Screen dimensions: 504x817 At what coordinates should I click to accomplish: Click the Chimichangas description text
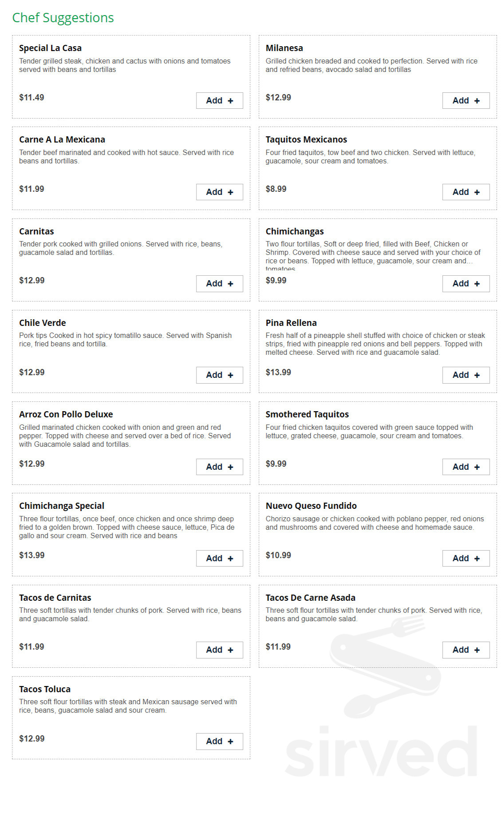(x=373, y=256)
